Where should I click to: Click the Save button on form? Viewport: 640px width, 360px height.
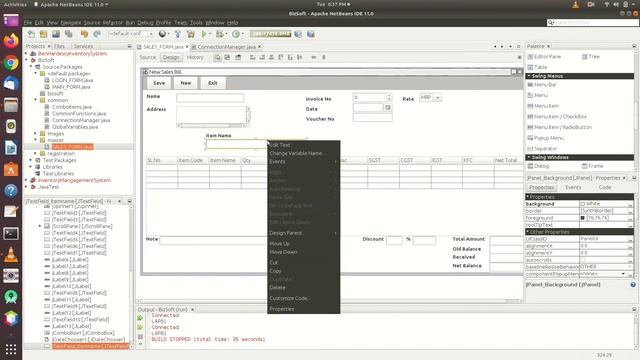pyautogui.click(x=159, y=83)
